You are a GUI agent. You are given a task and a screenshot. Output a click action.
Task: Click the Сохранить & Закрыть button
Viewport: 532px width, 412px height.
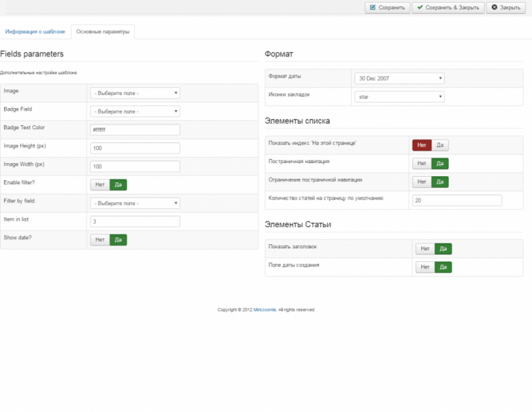click(448, 8)
